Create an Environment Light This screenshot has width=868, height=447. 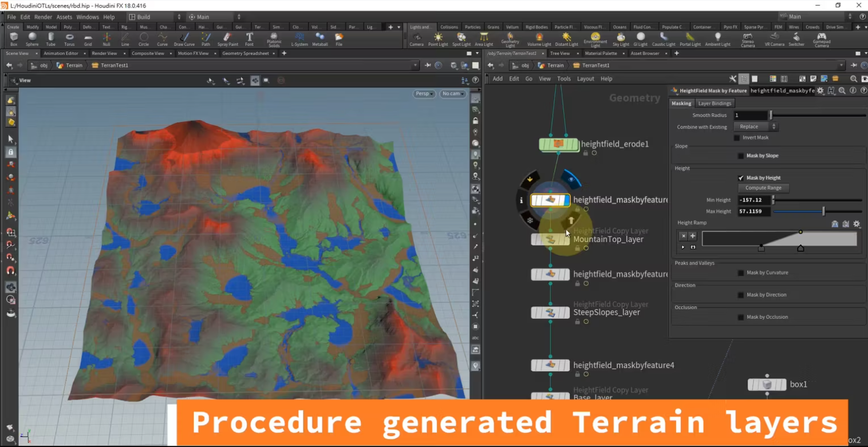(595, 38)
